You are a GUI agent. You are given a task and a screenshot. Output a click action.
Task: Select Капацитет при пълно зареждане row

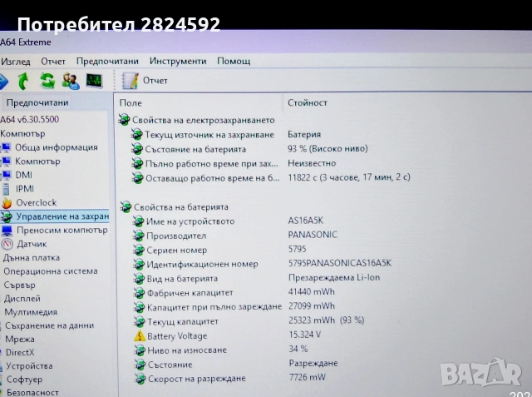click(x=234, y=306)
